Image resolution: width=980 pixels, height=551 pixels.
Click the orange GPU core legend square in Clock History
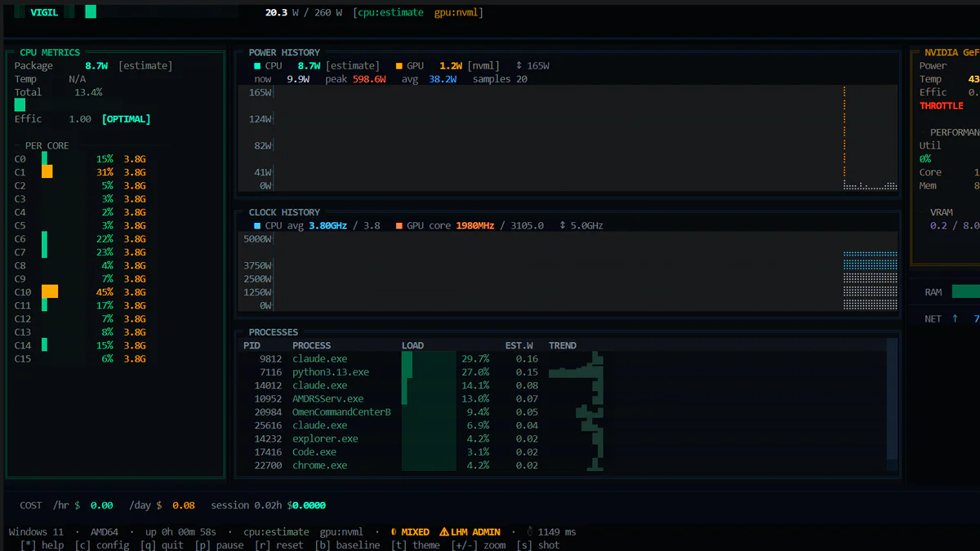[x=399, y=225]
